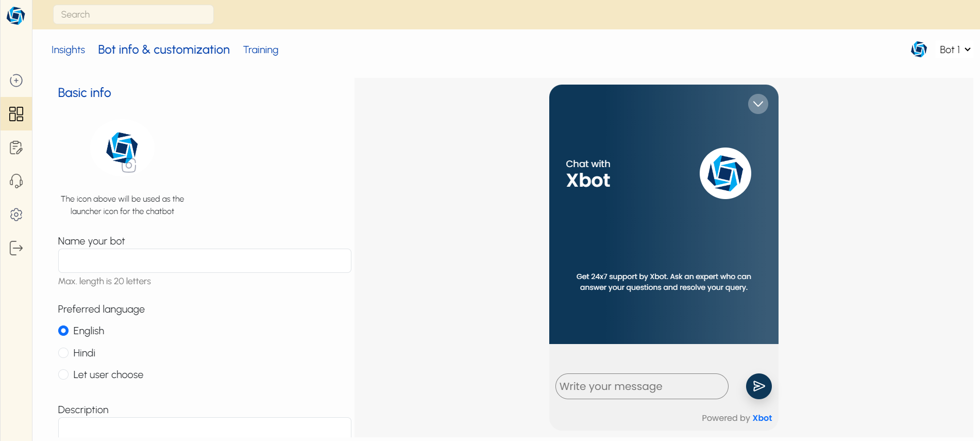The width and height of the screenshot is (980, 441).
Task: Open the dashboard grid icon in the sidebar
Action: tap(16, 114)
